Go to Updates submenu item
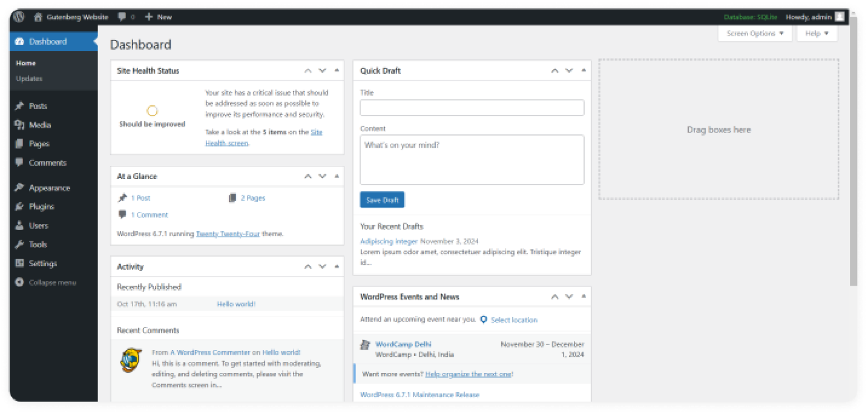Image resolution: width=868 pixels, height=414 pixels. coord(29,79)
